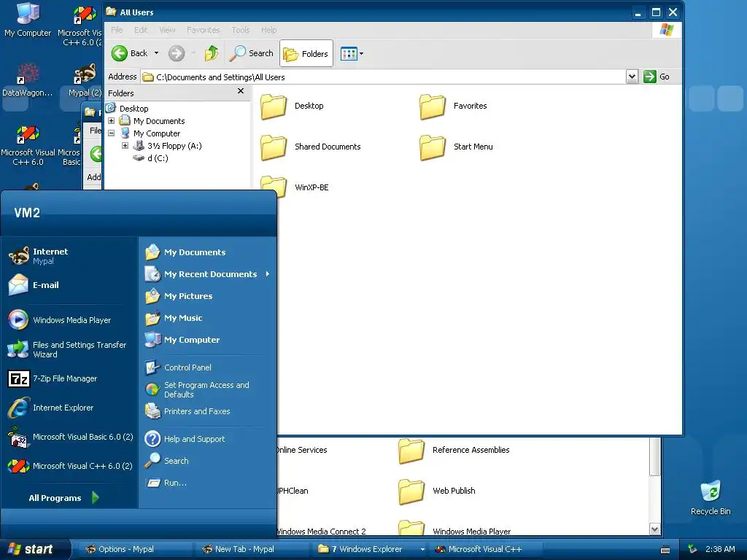
Task: Toggle the Folders pane button
Action: tap(306, 53)
